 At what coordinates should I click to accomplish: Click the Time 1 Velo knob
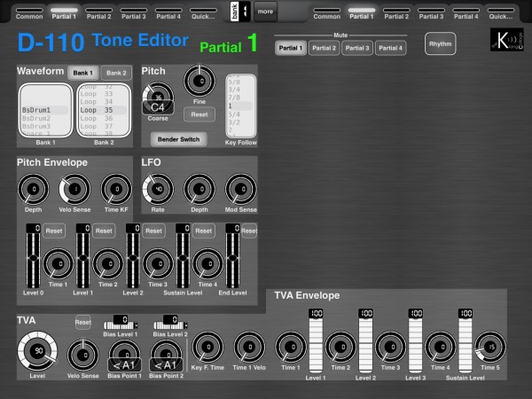249,347
